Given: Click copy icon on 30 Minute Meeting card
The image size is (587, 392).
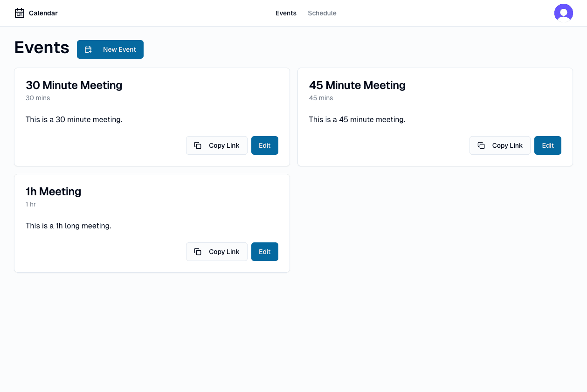Looking at the screenshot, I should point(198,145).
